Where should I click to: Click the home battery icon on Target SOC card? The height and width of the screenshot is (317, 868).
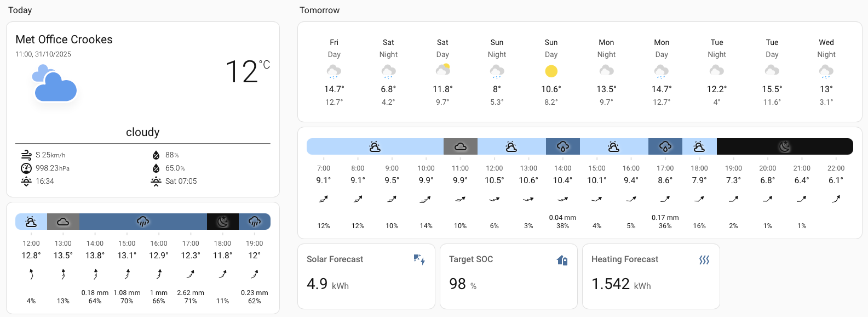pyautogui.click(x=562, y=260)
